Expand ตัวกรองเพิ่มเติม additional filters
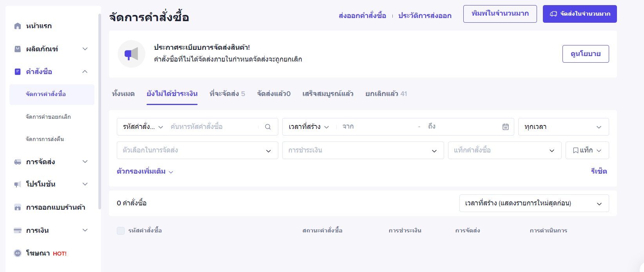This screenshot has height=272, width=644. (145, 172)
